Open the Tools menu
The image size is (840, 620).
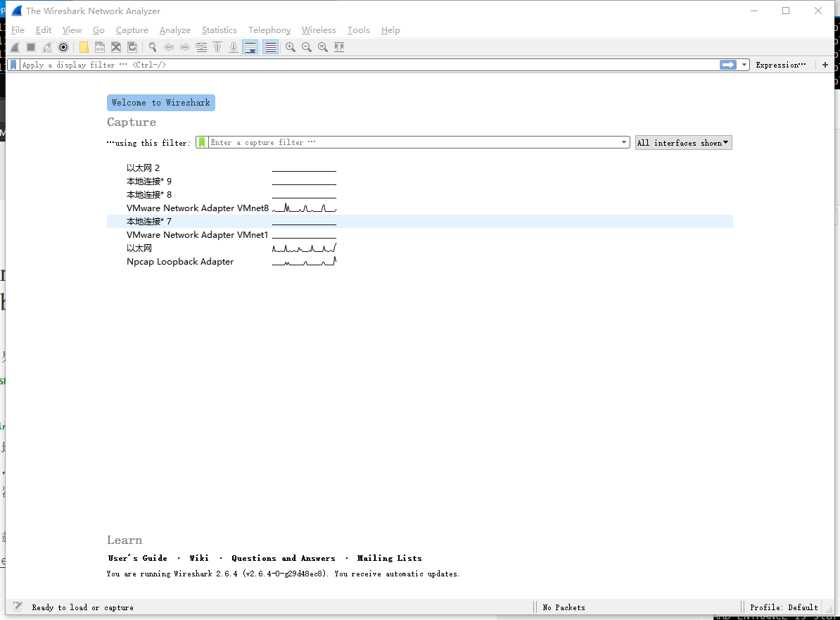[358, 30]
